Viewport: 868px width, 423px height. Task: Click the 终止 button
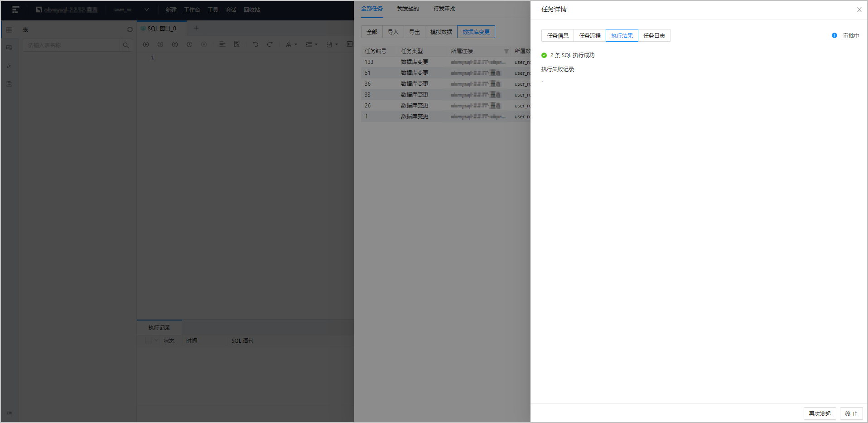(x=851, y=413)
